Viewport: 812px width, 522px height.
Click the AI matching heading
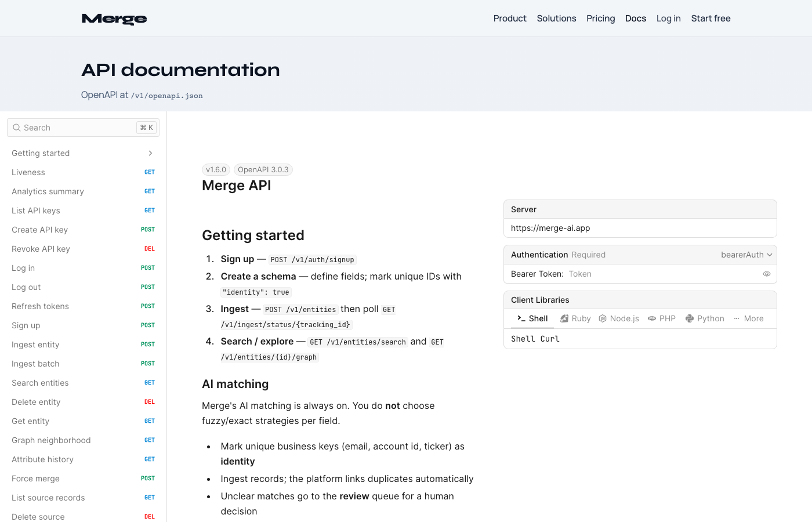[x=235, y=384]
